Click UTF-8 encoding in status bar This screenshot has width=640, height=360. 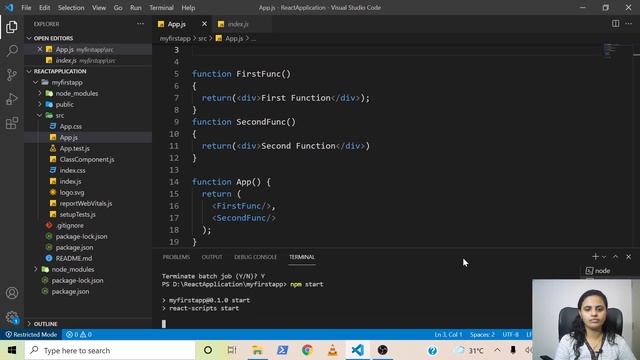point(511,335)
